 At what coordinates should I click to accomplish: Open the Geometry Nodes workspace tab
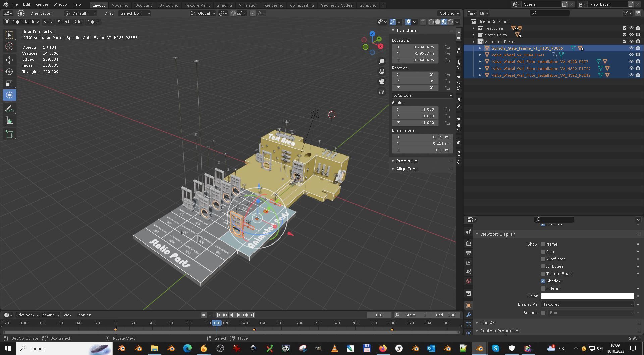coord(336,5)
